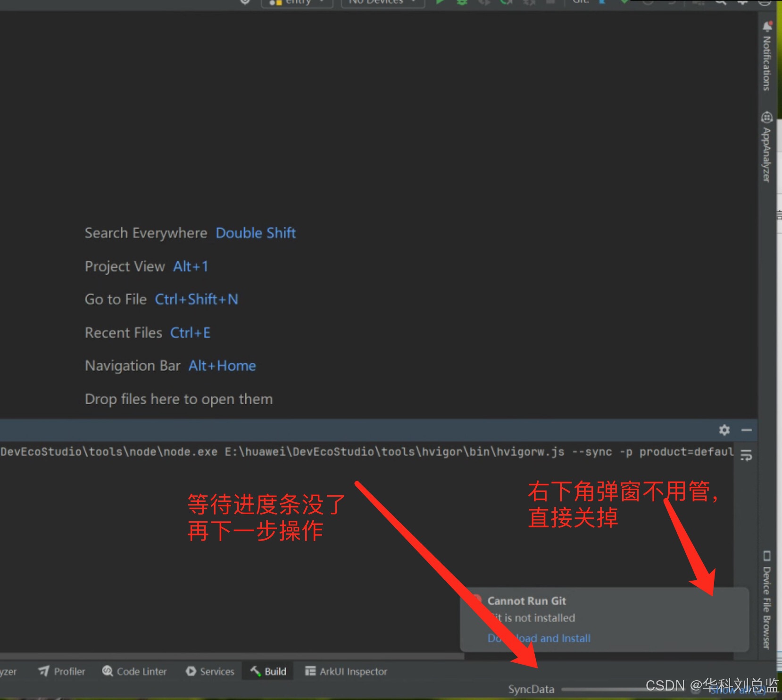Click the green Debug bug icon
The image size is (782, 700).
tap(462, 2)
